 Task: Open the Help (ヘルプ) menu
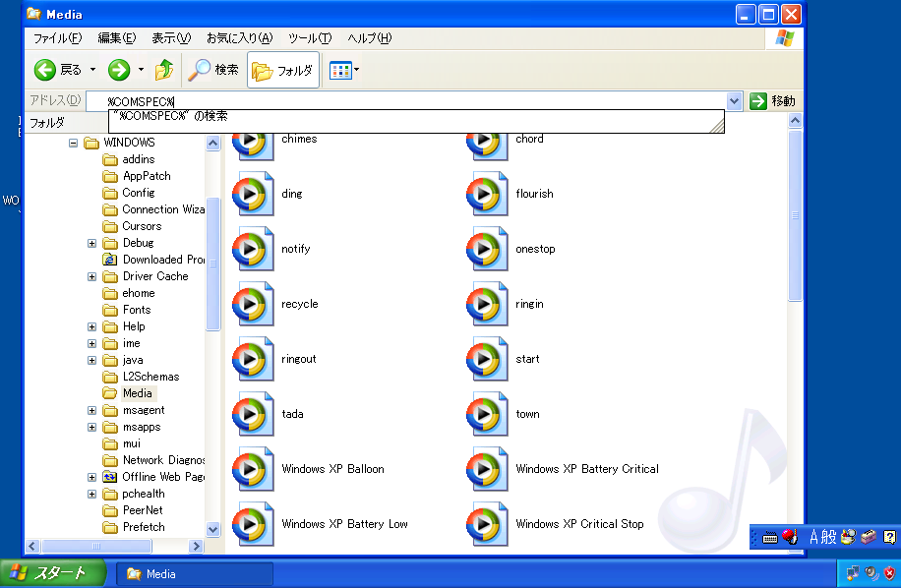370,38
